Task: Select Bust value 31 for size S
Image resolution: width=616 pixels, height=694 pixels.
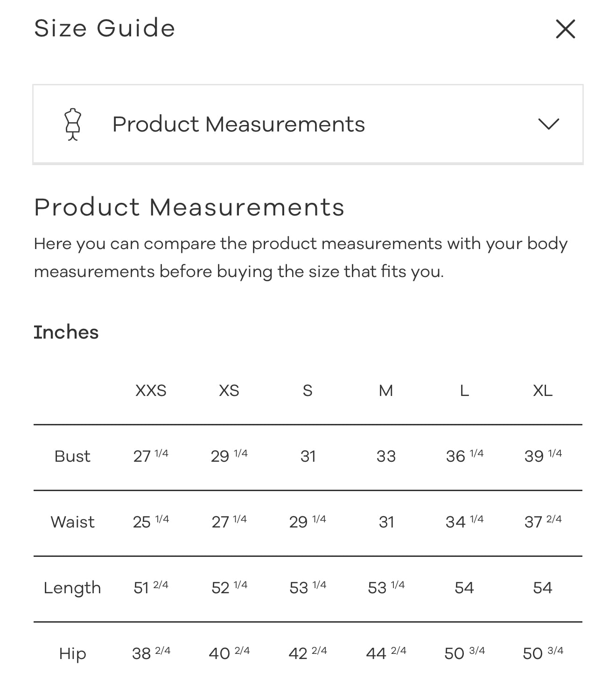Action: point(308,456)
